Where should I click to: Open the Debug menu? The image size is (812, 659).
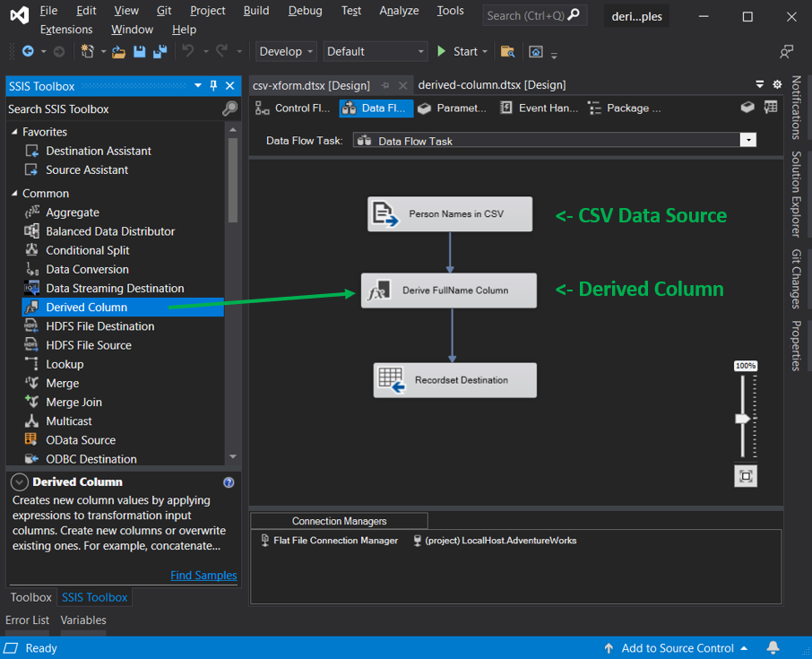click(x=305, y=11)
